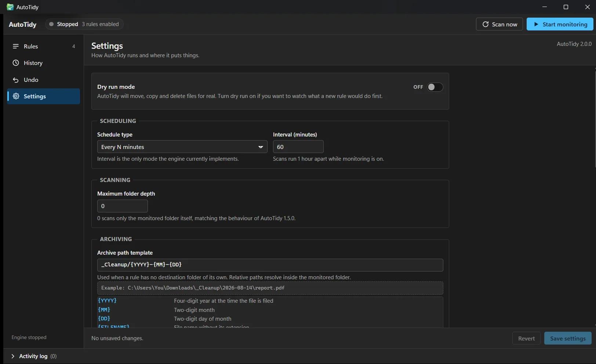This screenshot has width=596, height=364.
Task: Click the AutoTidy app icon in title bar
Action: point(10,7)
